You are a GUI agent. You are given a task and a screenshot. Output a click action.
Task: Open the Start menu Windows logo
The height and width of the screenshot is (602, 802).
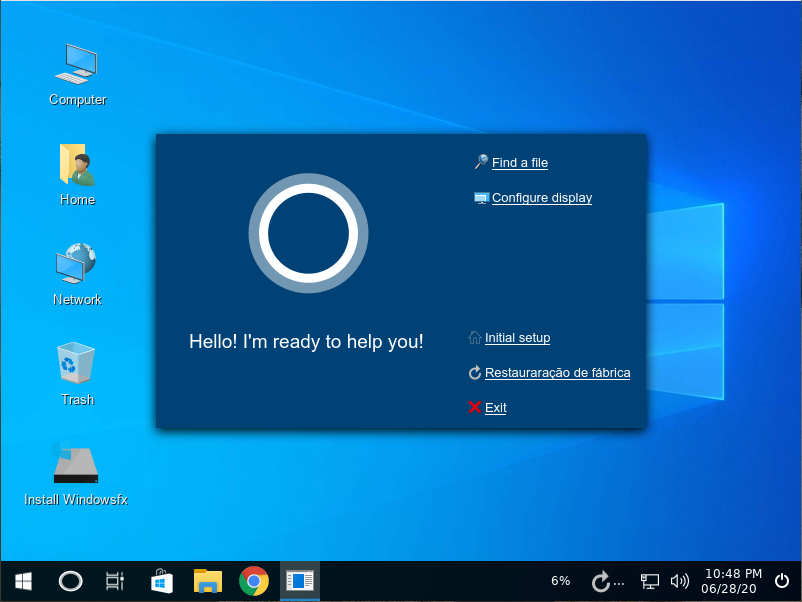pyautogui.click(x=24, y=581)
